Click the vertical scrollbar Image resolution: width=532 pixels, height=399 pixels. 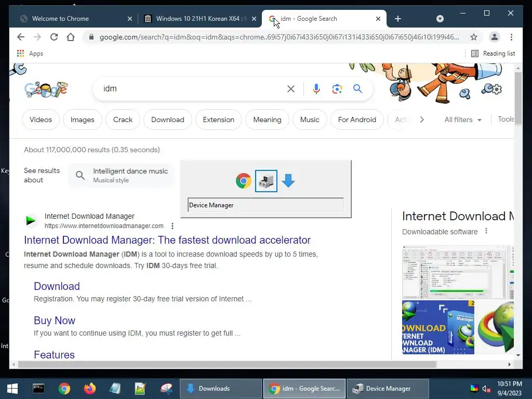point(518,98)
